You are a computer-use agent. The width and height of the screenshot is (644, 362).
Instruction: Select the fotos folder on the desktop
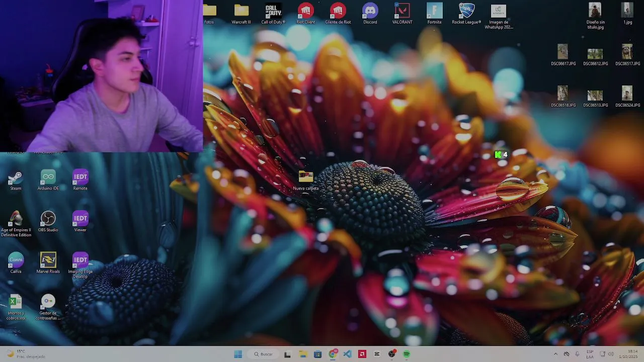(209, 14)
